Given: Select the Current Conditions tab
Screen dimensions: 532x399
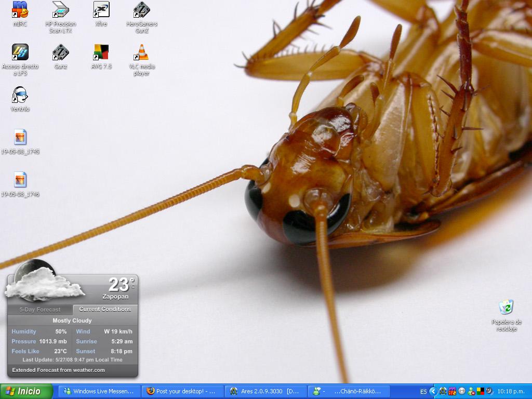Looking at the screenshot, I should tap(105, 309).
